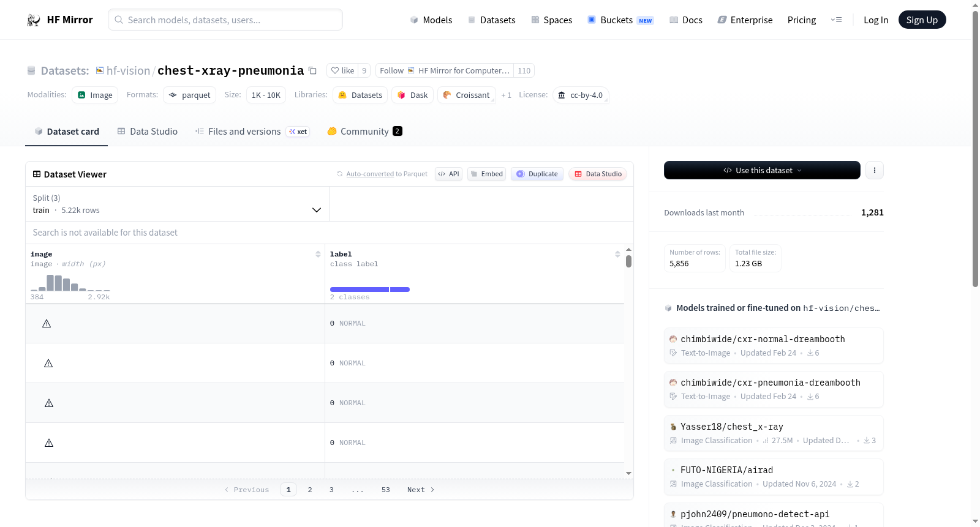Click the chimbiwide avatar on cxr-normal-dreambooth
Image resolution: width=980 pixels, height=527 pixels.
click(x=673, y=339)
